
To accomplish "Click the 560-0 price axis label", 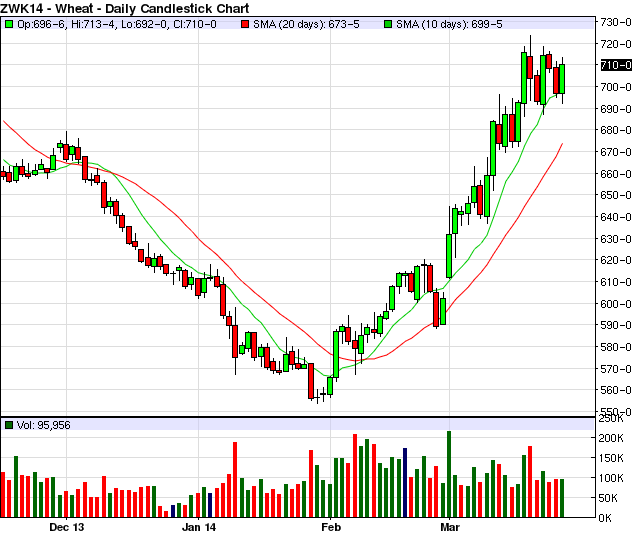I will click(616, 390).
